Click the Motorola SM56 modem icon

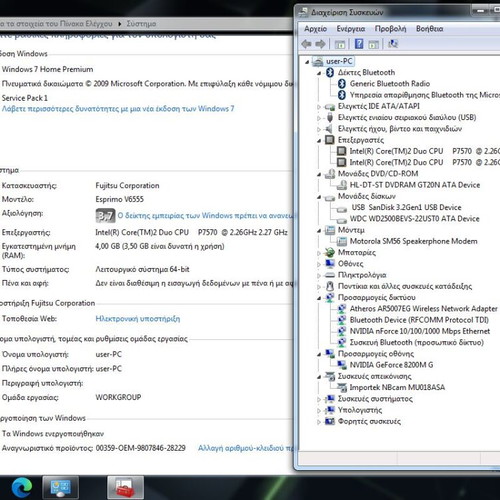341,241
